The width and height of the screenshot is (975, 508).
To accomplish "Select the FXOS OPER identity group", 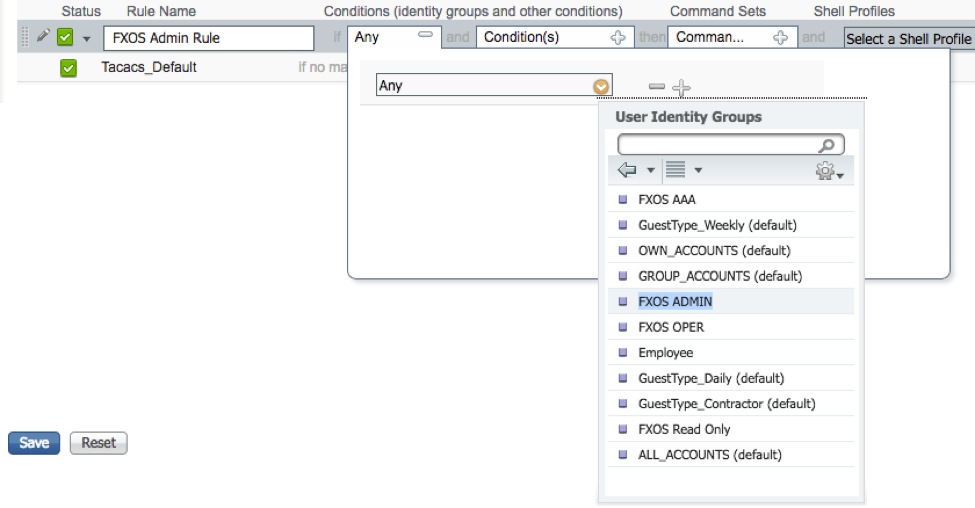I will [670, 327].
